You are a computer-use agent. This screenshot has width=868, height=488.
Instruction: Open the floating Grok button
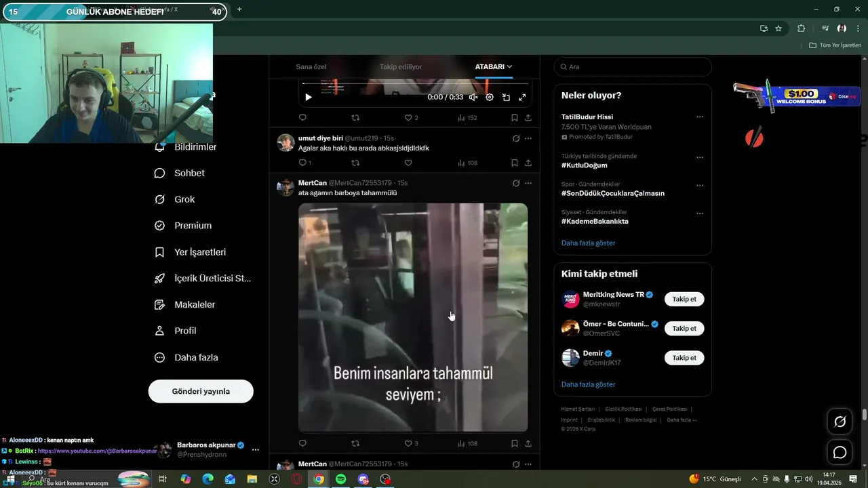(x=840, y=422)
